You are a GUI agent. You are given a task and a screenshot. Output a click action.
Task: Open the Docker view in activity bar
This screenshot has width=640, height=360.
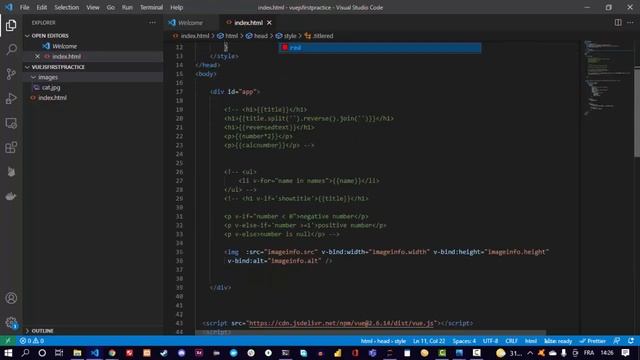tap(11, 196)
